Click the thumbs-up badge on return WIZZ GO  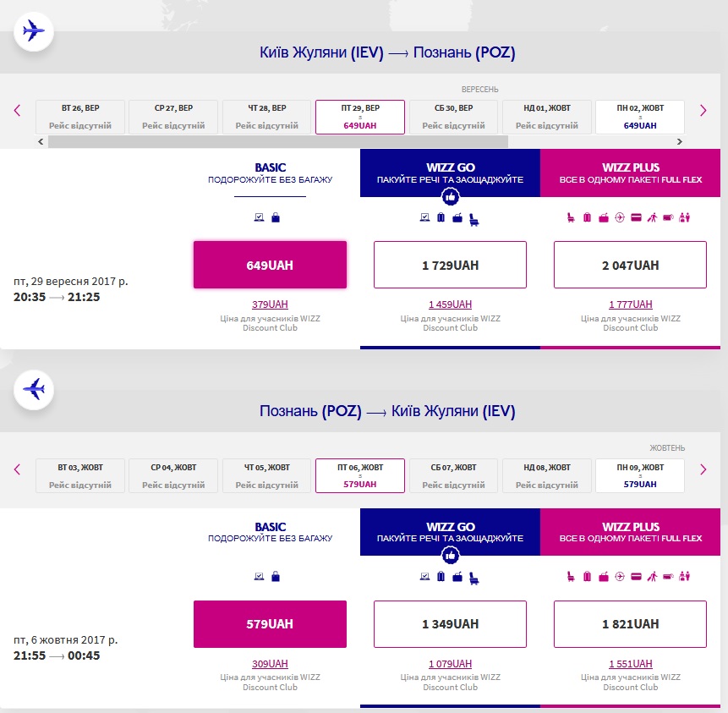coord(450,556)
